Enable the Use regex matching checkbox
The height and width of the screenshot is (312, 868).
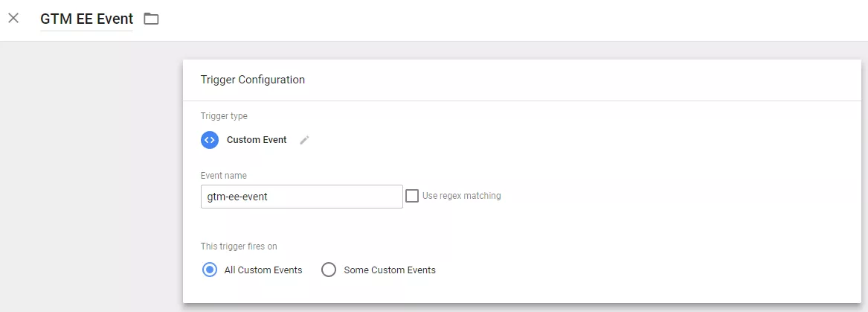(412, 196)
